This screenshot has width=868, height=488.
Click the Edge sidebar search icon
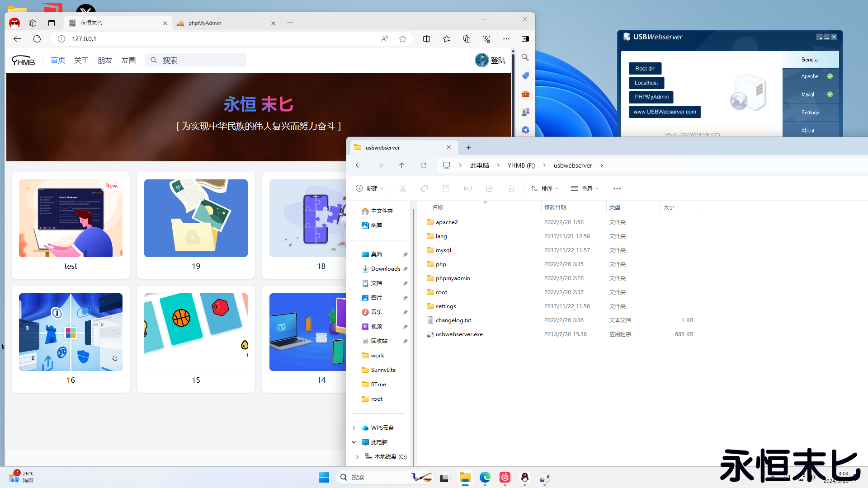click(x=525, y=57)
